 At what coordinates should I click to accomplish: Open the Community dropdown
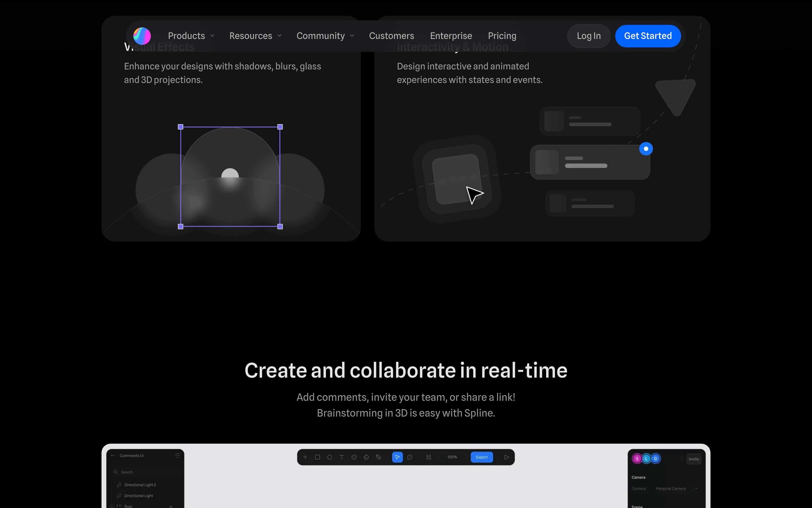coord(325,36)
